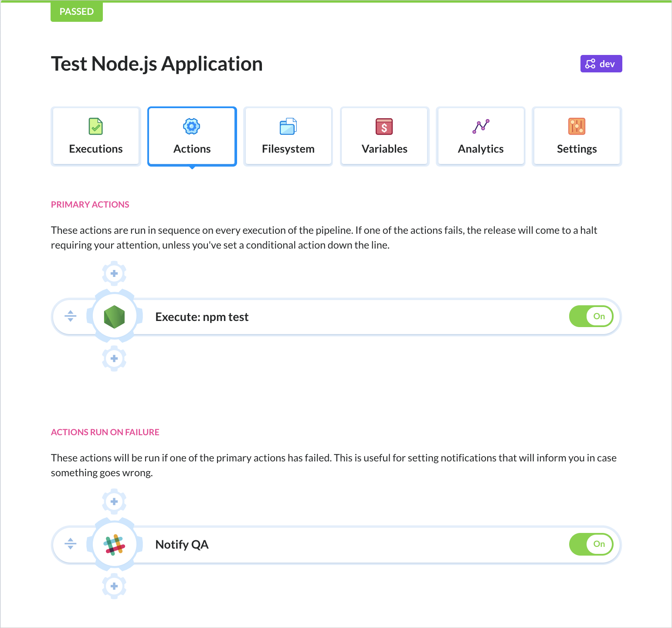The width and height of the screenshot is (672, 628).
Task: Open pipeline Settings tab
Action: [577, 137]
